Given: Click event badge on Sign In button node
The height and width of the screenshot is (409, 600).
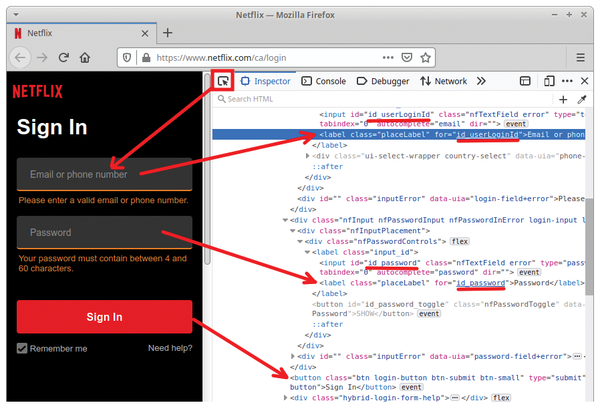Looking at the screenshot, I should click(x=411, y=387).
